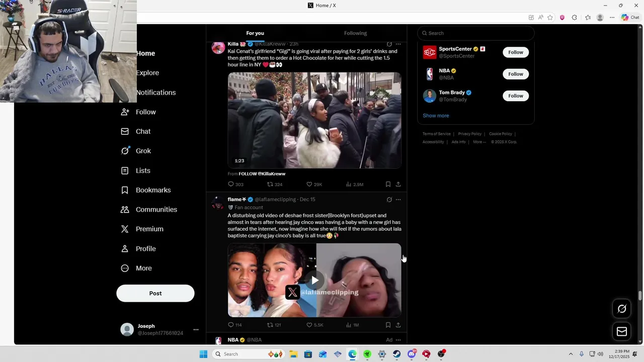This screenshot has width=644, height=362.
Task: Open Edge browser extensions puzzle icon
Action: click(574, 18)
